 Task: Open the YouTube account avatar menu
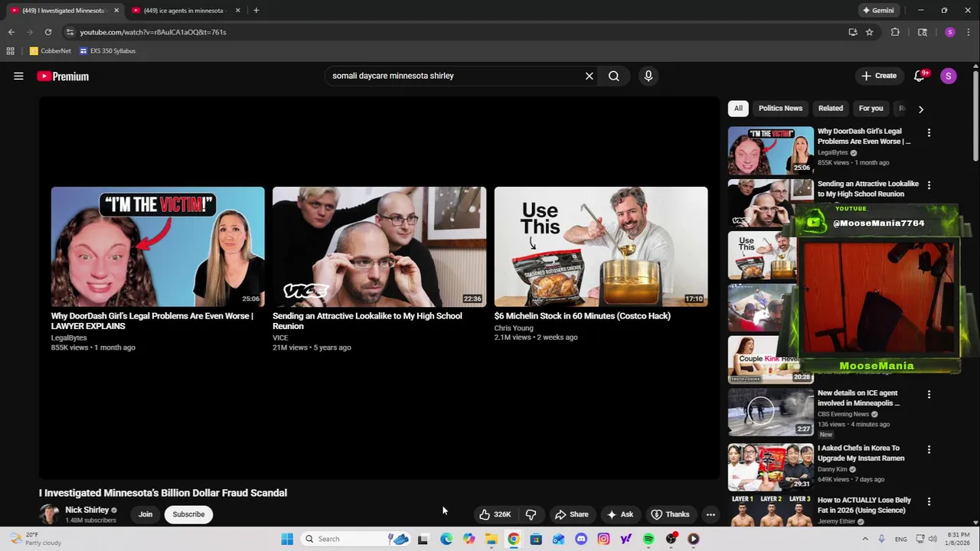point(949,76)
